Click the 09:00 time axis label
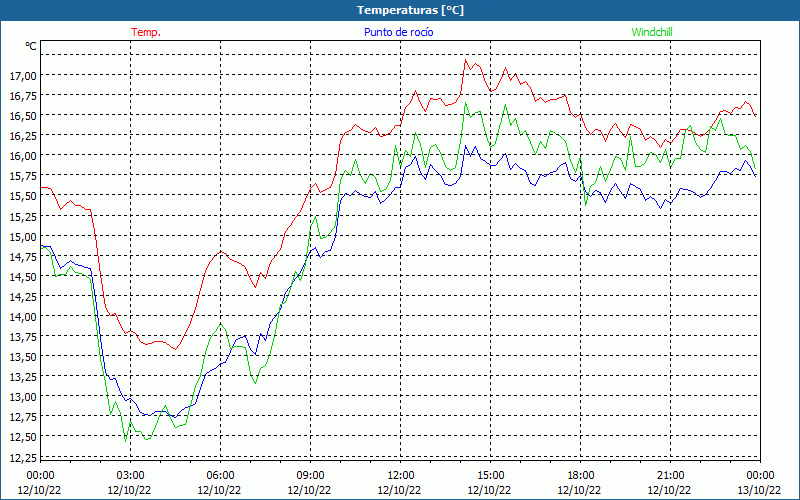This screenshot has width=800, height=500. 310,476
